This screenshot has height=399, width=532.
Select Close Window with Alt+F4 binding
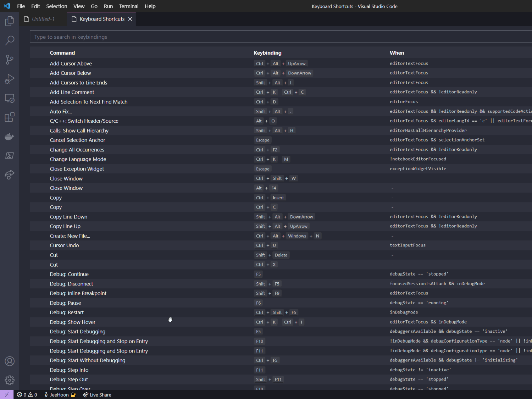281,188
